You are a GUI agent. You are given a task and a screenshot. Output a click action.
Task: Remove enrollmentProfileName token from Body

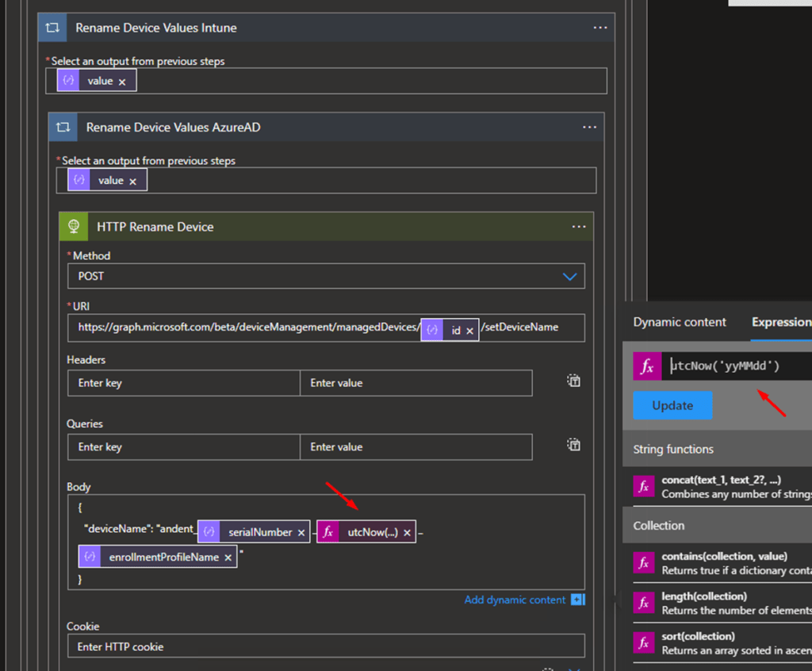click(228, 558)
